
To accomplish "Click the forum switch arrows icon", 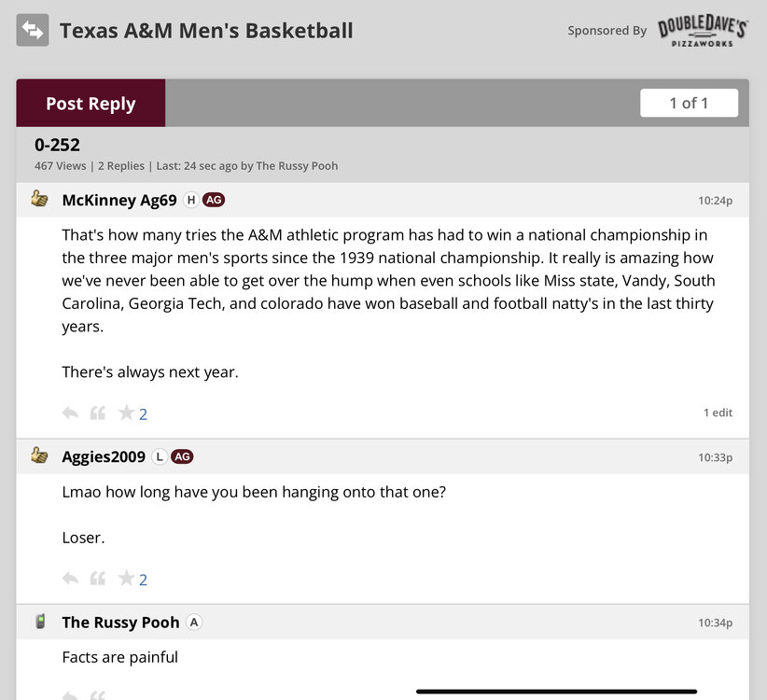I will pos(33,31).
